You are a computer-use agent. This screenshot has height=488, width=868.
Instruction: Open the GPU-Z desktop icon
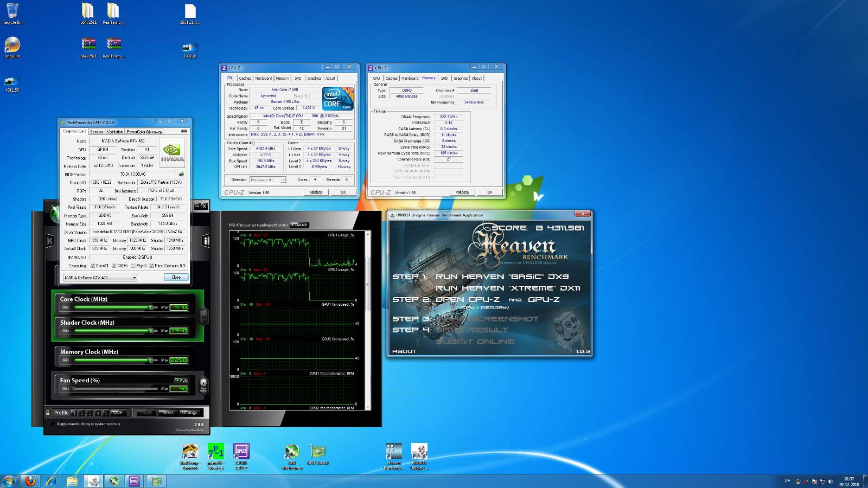pyautogui.click(x=317, y=455)
